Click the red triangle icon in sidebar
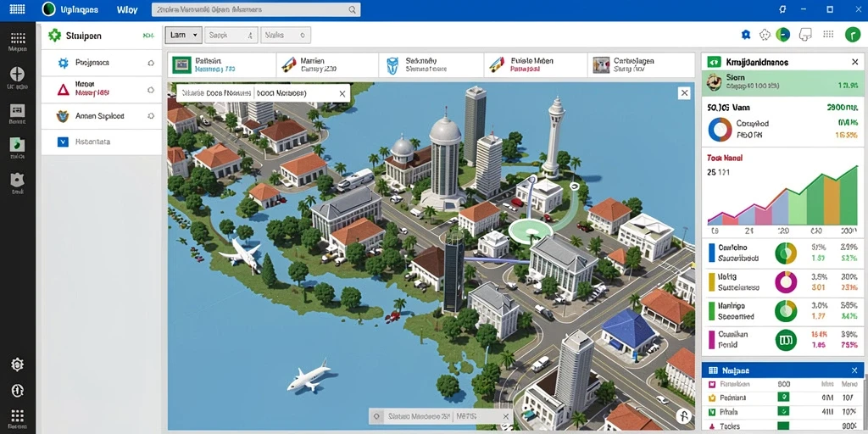This screenshot has height=434, width=868. coord(63,89)
